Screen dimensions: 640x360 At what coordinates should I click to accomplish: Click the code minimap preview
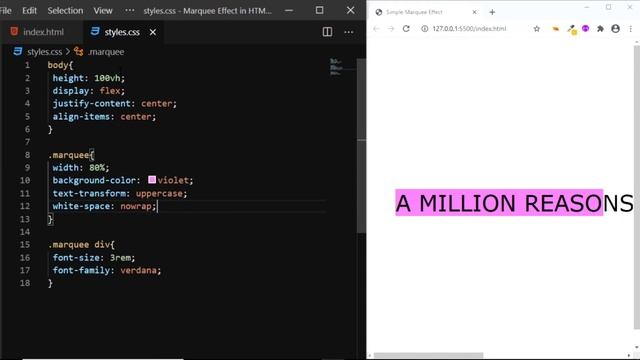click(336, 67)
